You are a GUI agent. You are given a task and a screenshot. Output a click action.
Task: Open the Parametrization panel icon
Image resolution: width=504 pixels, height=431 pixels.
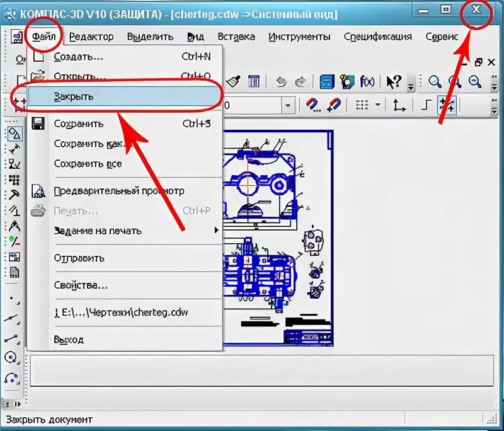click(x=14, y=210)
